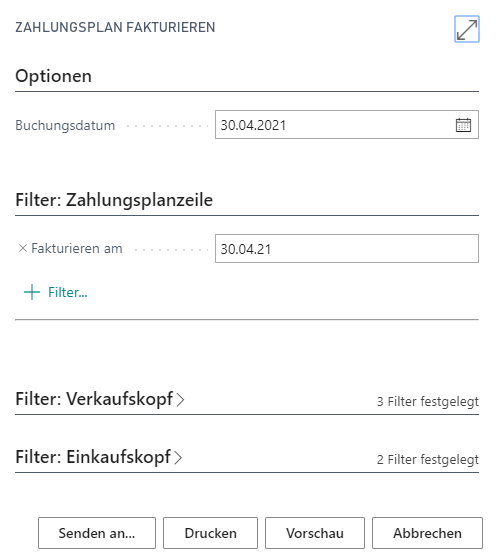Click the Zahlungsplan Fakturieren dialog title
The width and height of the screenshot is (496, 560).
click(x=115, y=28)
